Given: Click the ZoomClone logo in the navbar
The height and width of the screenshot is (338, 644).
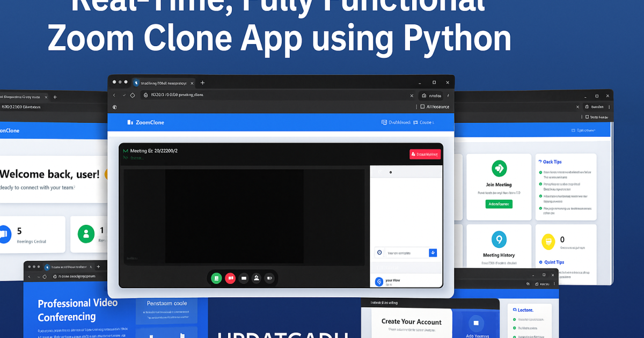Looking at the screenshot, I should point(145,122).
